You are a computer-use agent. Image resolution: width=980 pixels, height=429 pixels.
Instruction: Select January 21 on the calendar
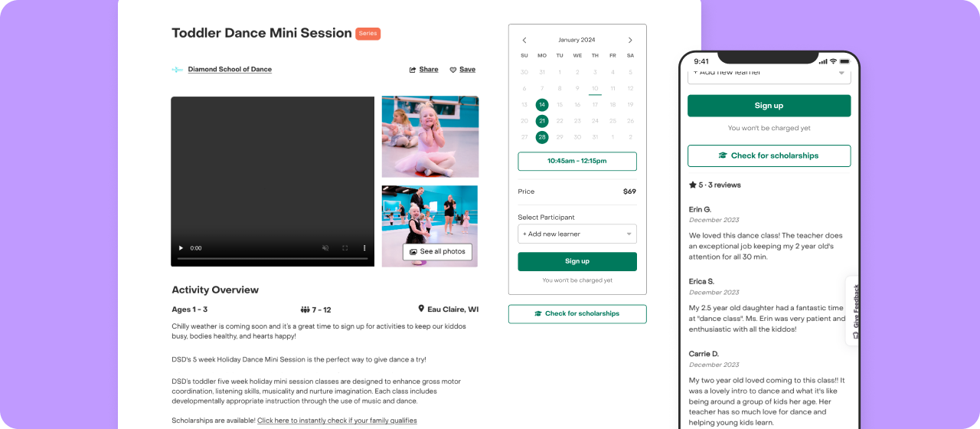pyautogui.click(x=542, y=121)
